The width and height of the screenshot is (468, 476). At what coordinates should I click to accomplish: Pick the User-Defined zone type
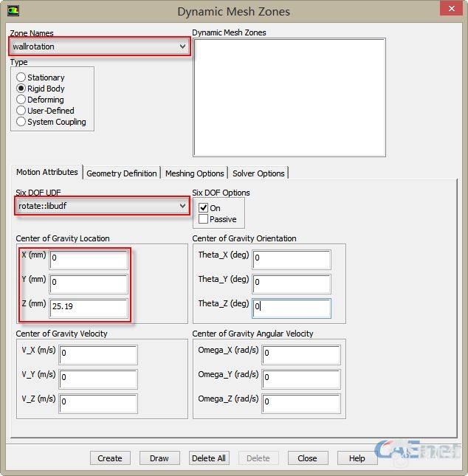21,111
